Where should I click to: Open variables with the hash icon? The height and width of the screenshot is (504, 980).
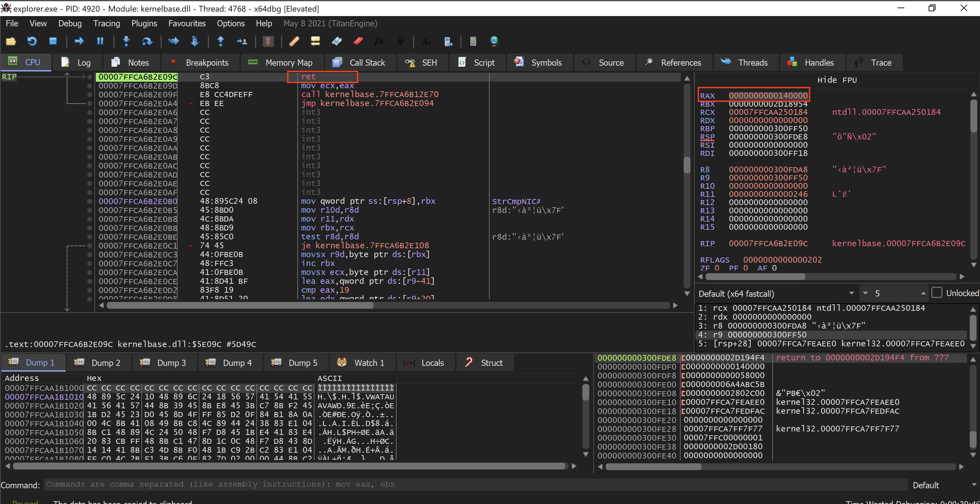[x=400, y=41]
